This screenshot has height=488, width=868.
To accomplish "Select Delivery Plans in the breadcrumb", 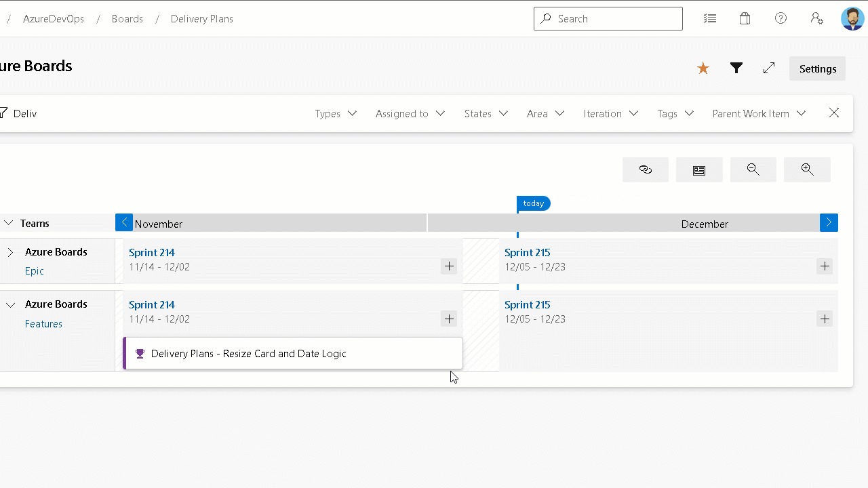I will click(201, 18).
